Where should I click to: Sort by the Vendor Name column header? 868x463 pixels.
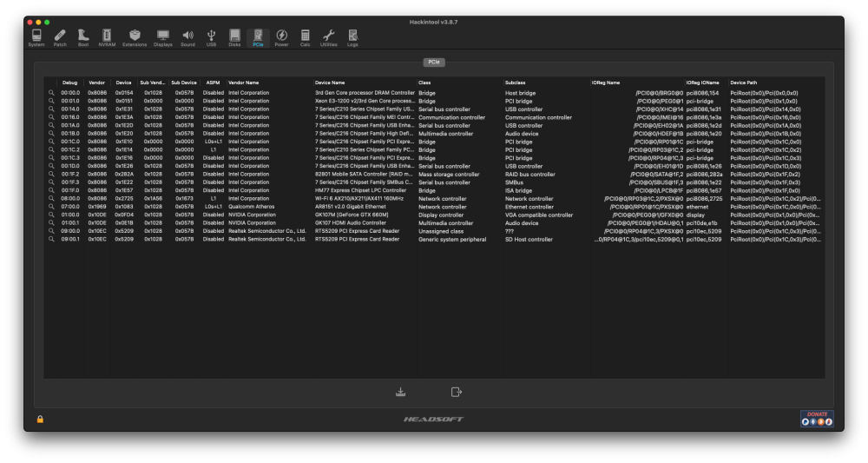point(244,83)
